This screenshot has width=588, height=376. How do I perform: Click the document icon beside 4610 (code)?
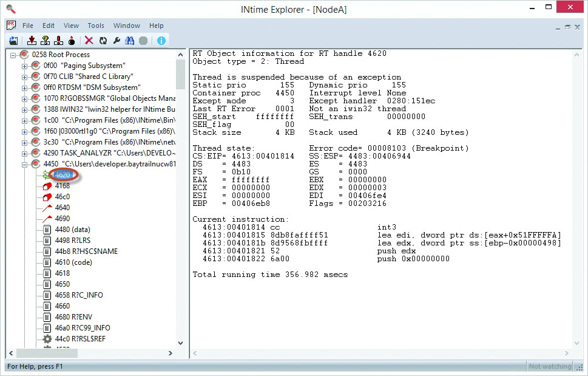coord(47,262)
